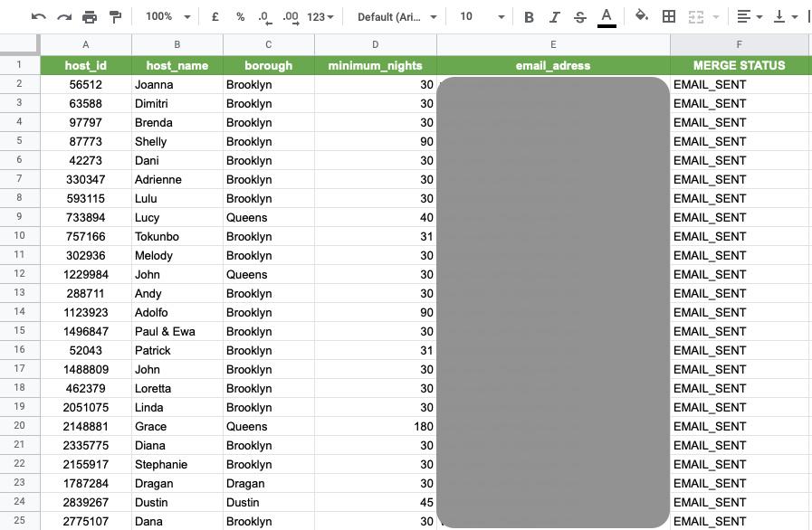Image resolution: width=812 pixels, height=530 pixels.
Task: Select the Paint format tool
Action: [115, 15]
